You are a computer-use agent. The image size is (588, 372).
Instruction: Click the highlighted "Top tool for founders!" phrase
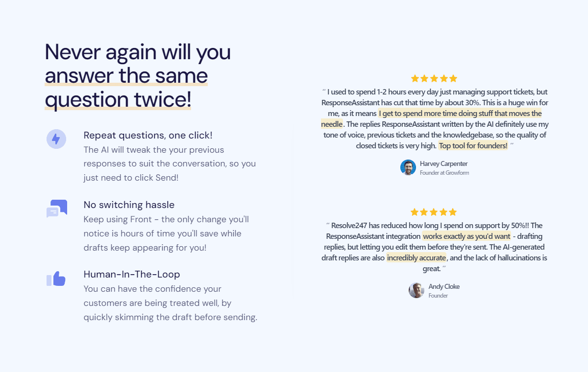pyautogui.click(x=473, y=146)
